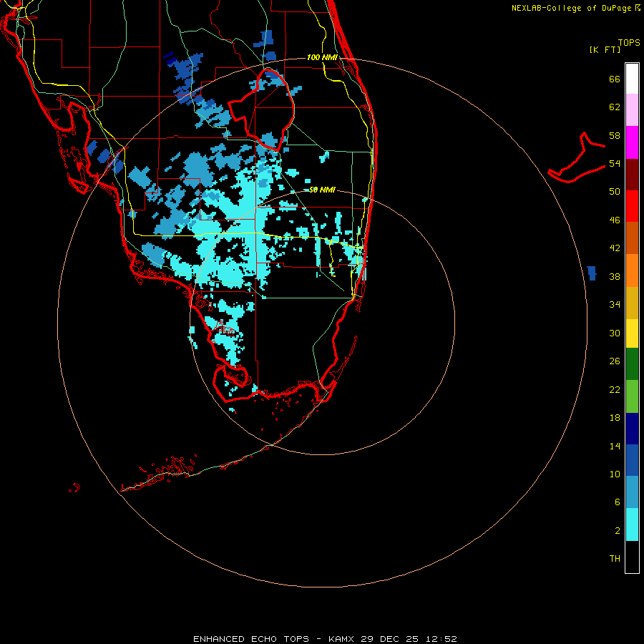The image size is (644, 644).
Task: Click the gold 38 color swatch
Action: tap(632, 303)
